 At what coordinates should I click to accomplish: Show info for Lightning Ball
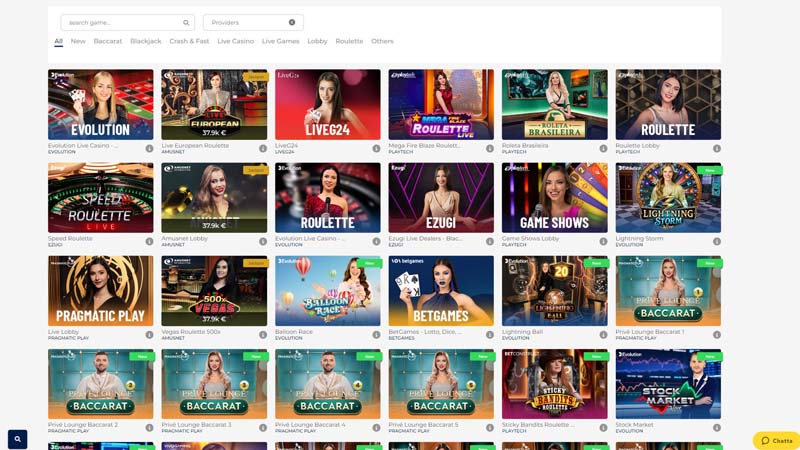click(x=603, y=335)
